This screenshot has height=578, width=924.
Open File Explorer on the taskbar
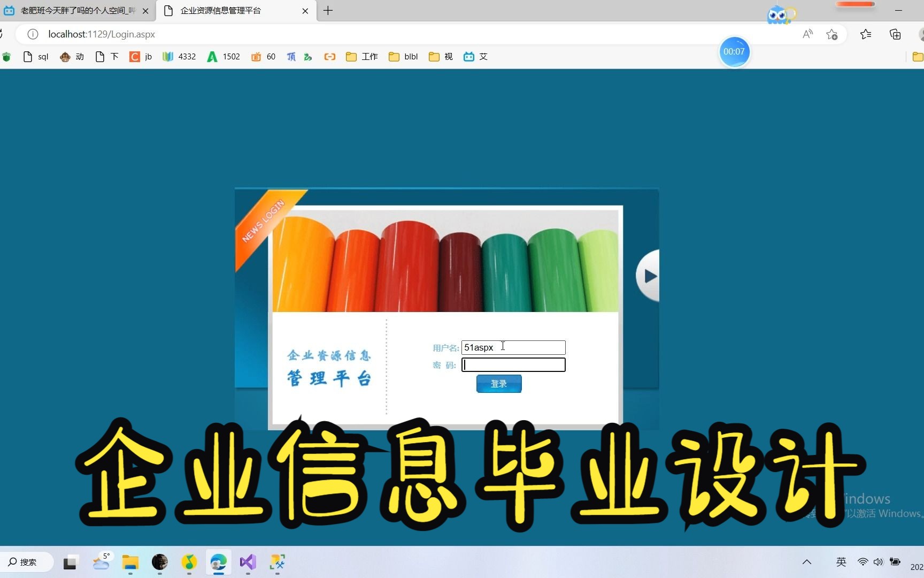(x=130, y=563)
